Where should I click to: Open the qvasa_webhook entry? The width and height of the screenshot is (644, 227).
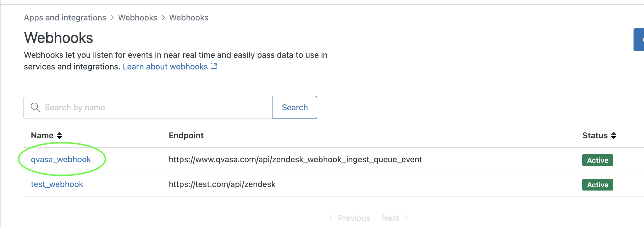[61, 159]
